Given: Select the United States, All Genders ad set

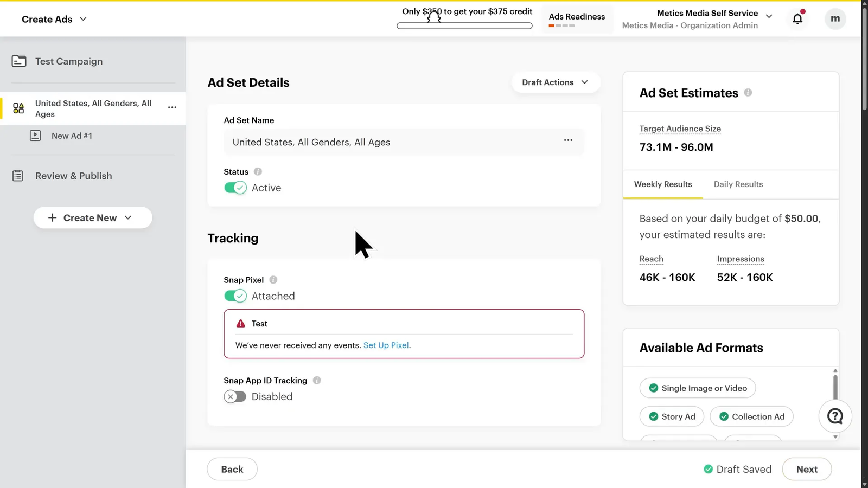Looking at the screenshot, I should tap(93, 108).
